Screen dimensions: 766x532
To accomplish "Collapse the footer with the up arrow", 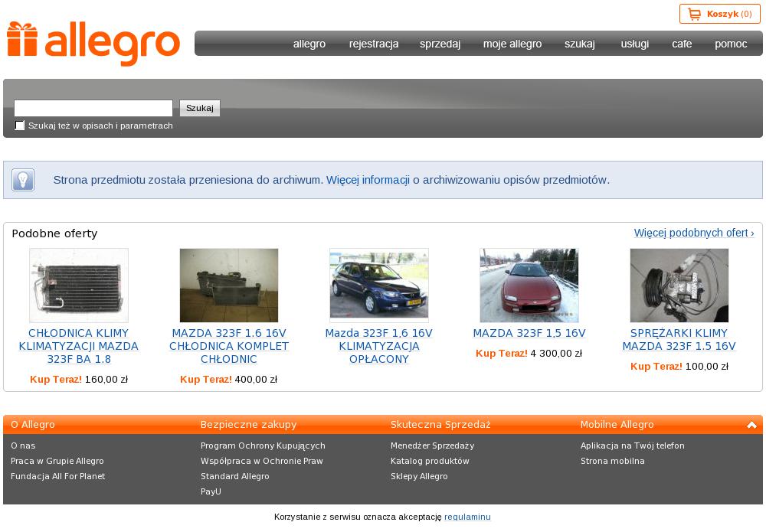I will tap(752, 425).
